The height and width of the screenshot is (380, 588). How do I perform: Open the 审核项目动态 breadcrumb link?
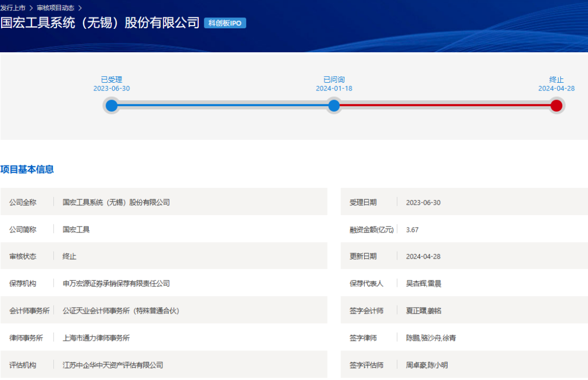click(x=56, y=8)
